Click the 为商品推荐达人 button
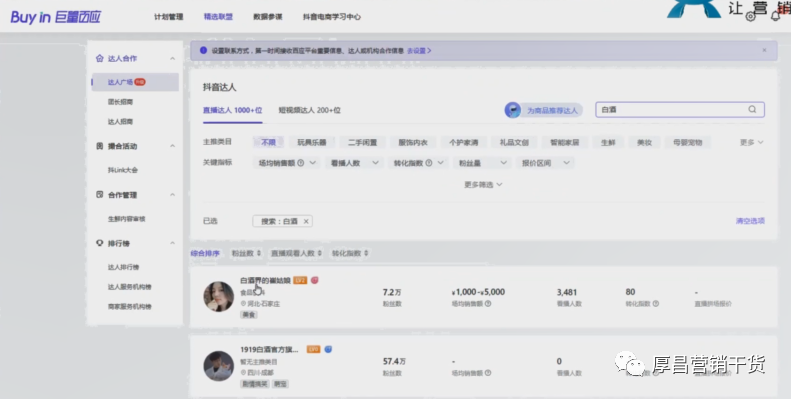This screenshot has width=791, height=399. [543, 110]
